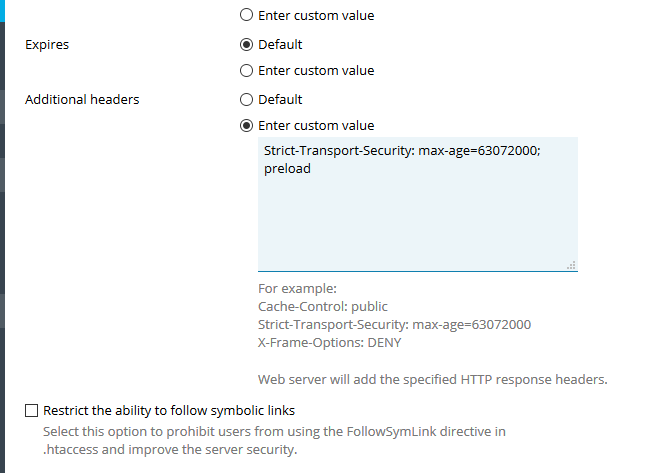Screen dimensions: 668x473
Task: Click the Additional headers field label
Action: (x=82, y=100)
